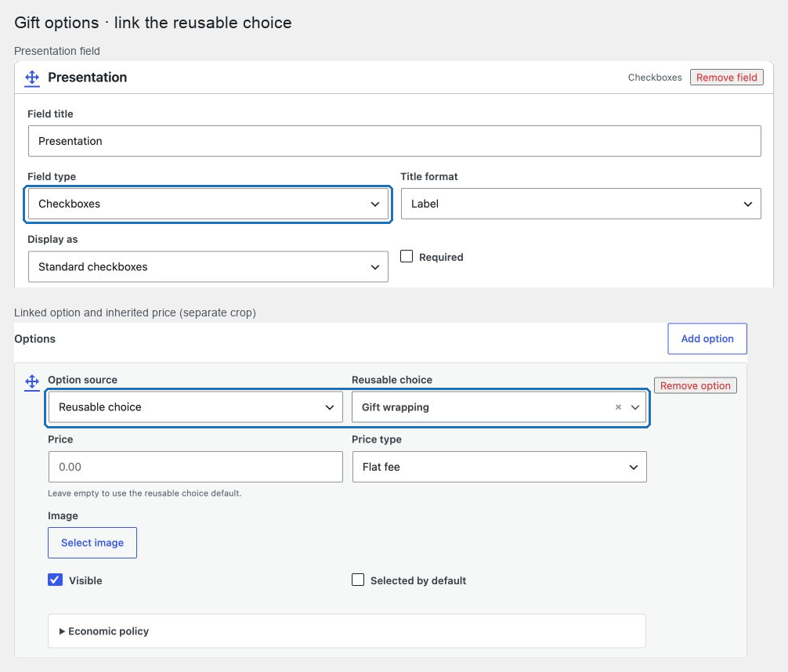Open the Price type dropdown
788x672 pixels.
tap(500, 467)
